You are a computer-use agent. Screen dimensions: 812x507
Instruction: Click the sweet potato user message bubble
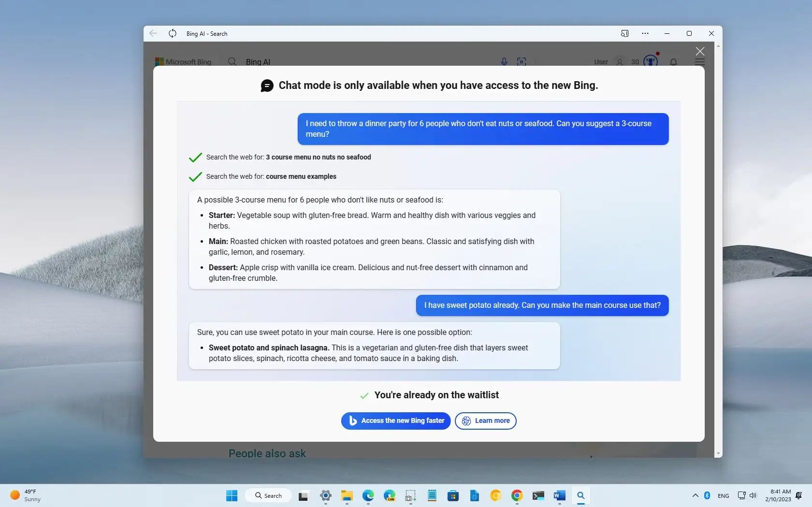542,305
